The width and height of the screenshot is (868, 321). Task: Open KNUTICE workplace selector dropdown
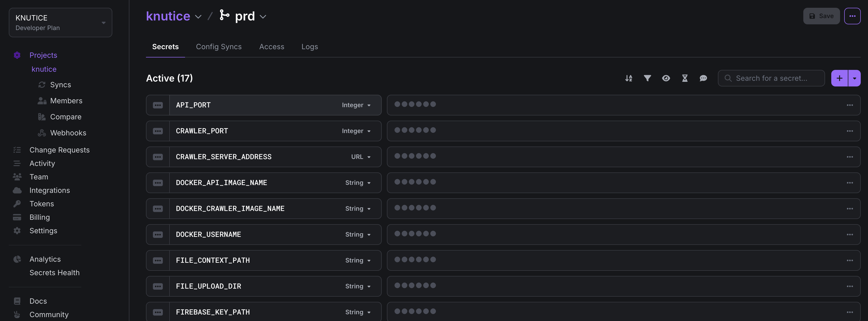pos(61,23)
